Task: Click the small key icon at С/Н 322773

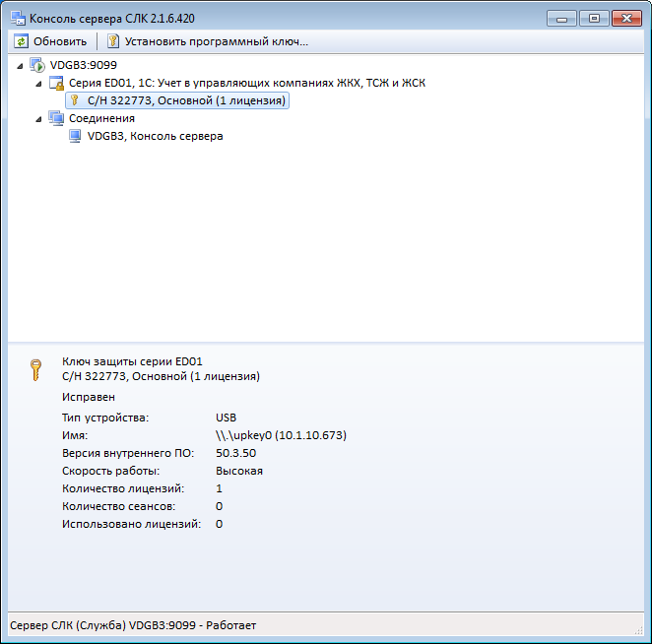Action: [75, 100]
